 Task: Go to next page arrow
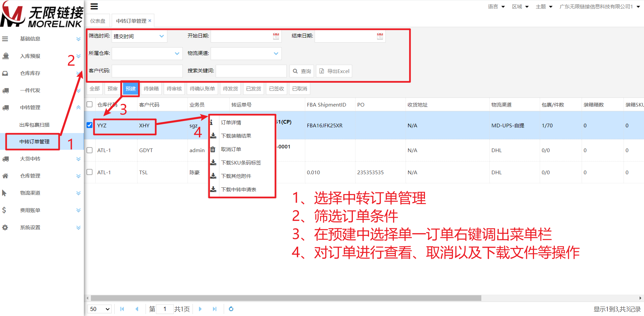(200, 309)
